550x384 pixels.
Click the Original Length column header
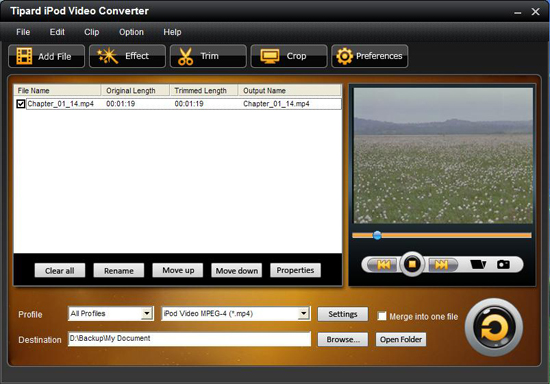pyautogui.click(x=135, y=90)
